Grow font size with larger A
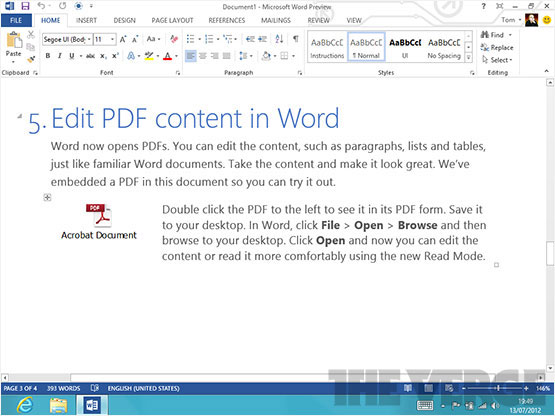This screenshot has width=555, height=416. click(123, 39)
